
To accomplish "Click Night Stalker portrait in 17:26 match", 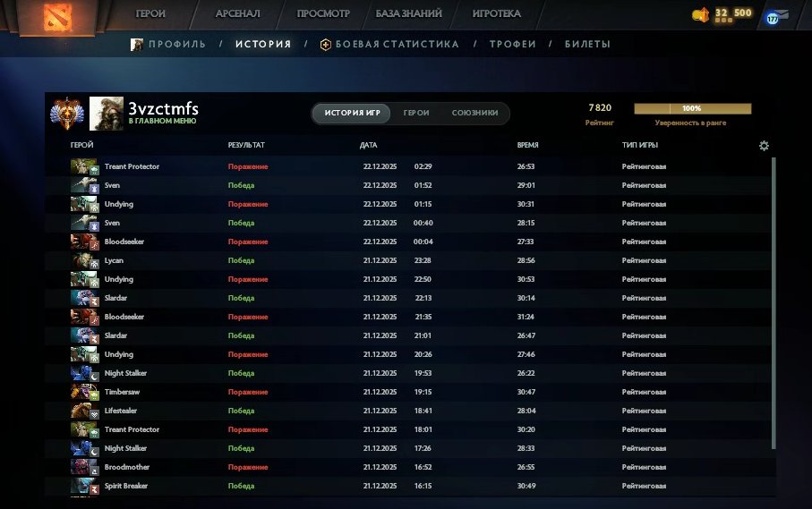I will [x=84, y=448].
